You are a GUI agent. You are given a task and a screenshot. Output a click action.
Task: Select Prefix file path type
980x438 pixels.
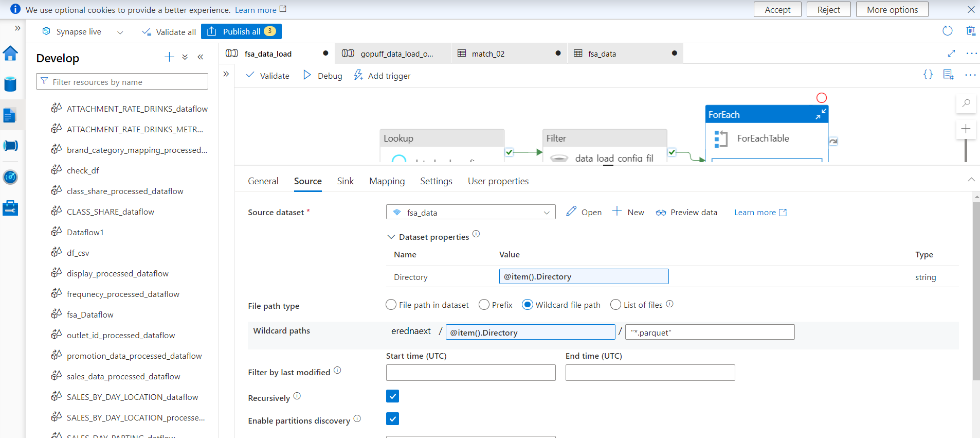click(484, 305)
